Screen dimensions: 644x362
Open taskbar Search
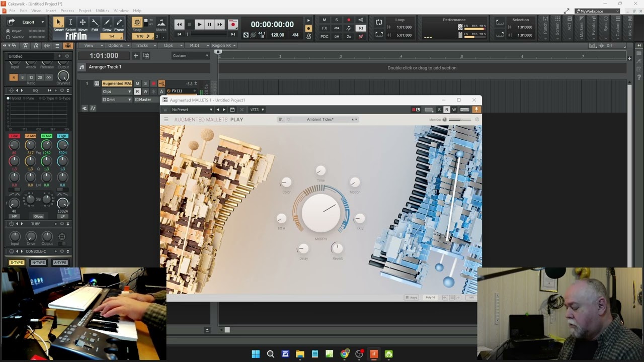271,354
